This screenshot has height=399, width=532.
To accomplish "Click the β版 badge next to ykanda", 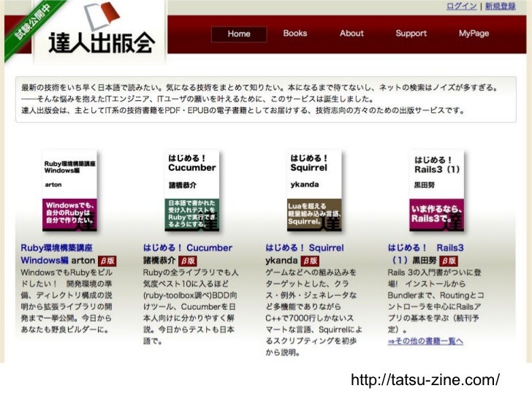I will pos(310,261).
